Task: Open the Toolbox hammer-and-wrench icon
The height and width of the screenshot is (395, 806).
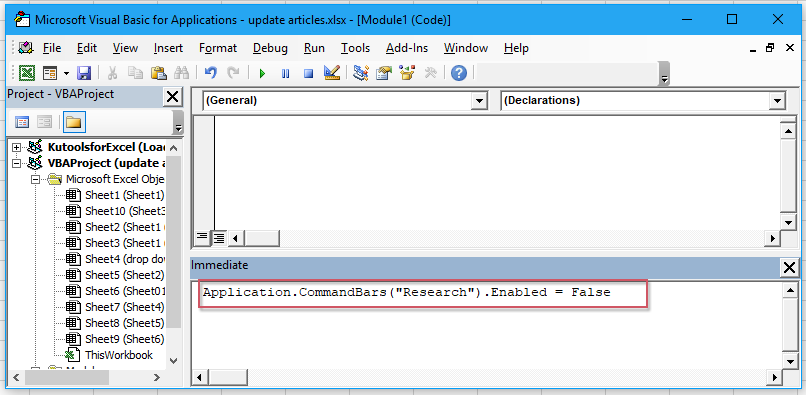Action: click(430, 73)
